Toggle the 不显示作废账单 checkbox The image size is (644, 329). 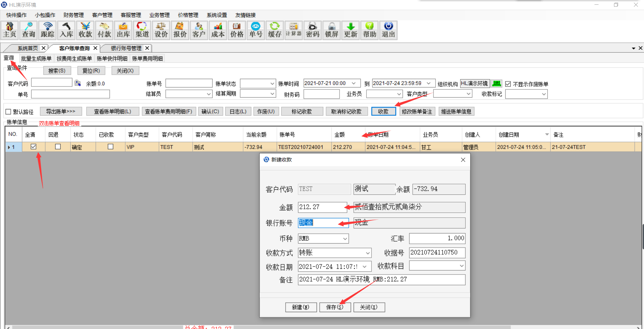click(x=508, y=84)
